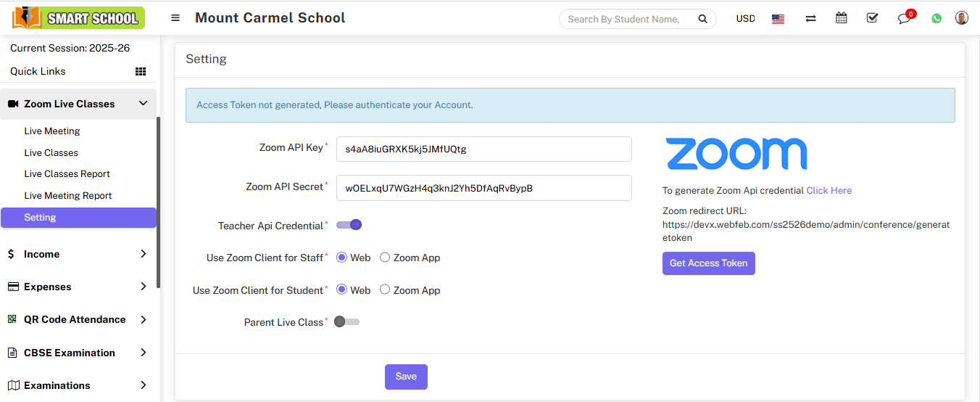This screenshot has width=980, height=402.
Task: Click the Zoom API Key input field
Action: point(483,149)
